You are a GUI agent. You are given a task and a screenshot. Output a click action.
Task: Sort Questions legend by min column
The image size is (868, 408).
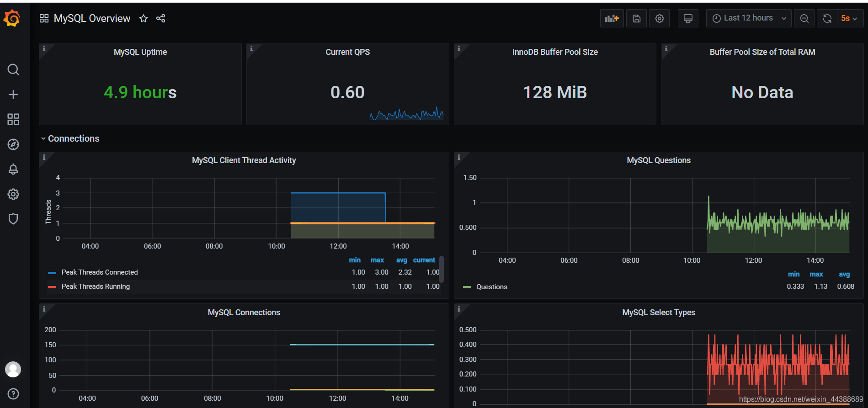coord(794,274)
